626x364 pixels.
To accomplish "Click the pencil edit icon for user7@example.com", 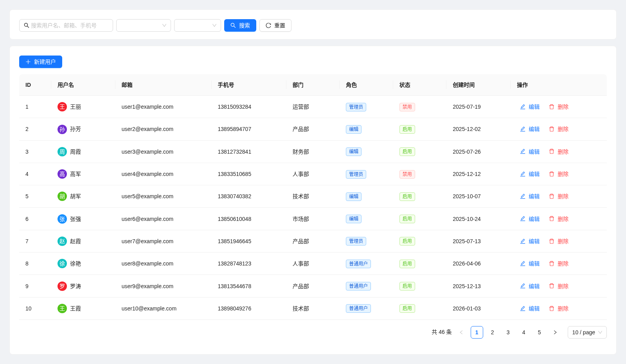I will point(523,241).
